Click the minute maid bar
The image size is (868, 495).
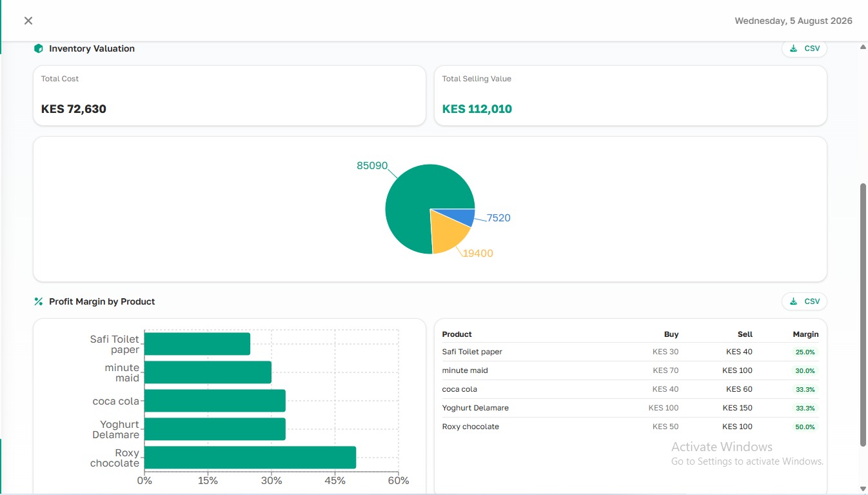click(208, 372)
